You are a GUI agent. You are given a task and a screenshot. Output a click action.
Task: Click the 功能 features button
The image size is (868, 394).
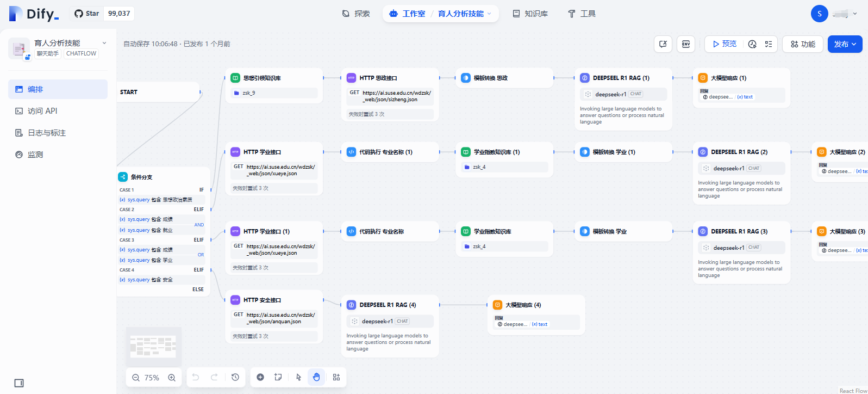[x=803, y=44]
